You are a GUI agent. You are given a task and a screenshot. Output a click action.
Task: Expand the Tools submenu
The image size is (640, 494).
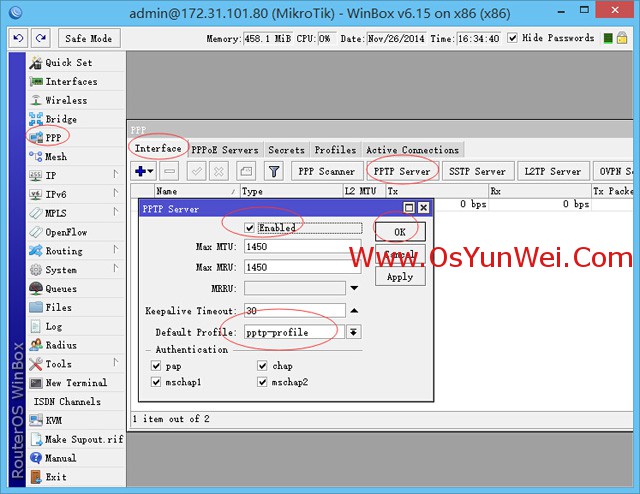tap(116, 363)
